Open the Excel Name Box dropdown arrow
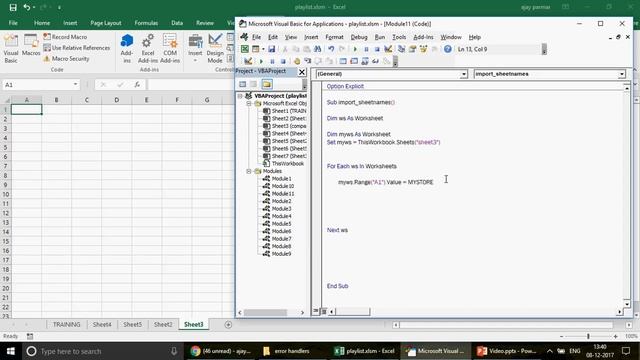 pos(76,84)
